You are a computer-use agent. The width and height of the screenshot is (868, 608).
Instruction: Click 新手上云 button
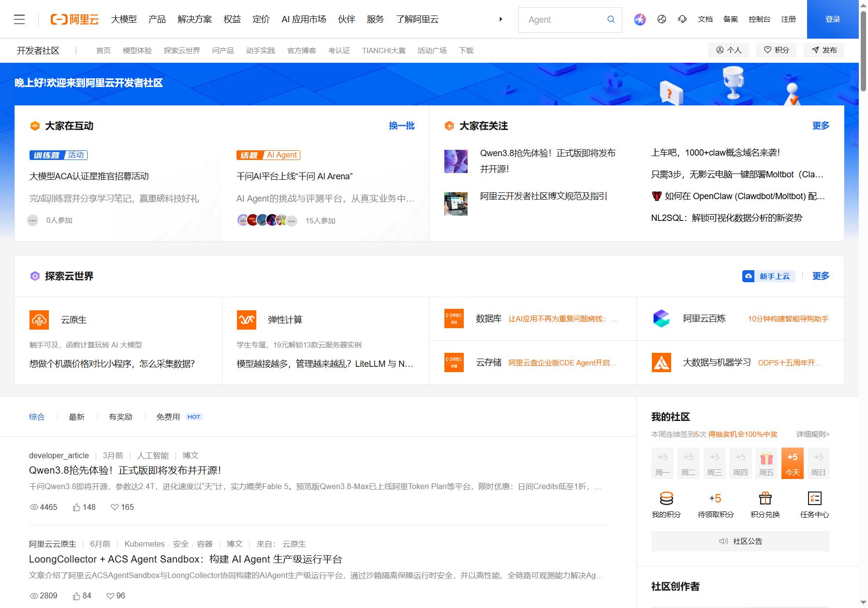click(x=768, y=276)
